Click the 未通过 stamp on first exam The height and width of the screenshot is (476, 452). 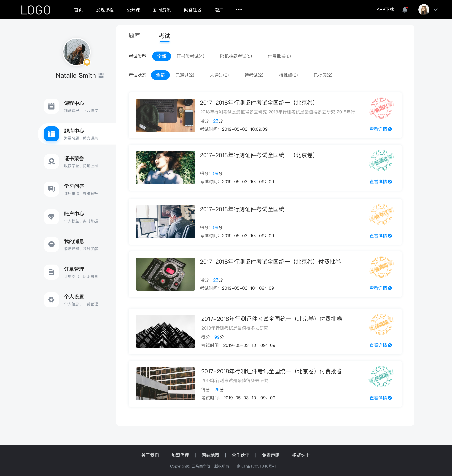381,108
